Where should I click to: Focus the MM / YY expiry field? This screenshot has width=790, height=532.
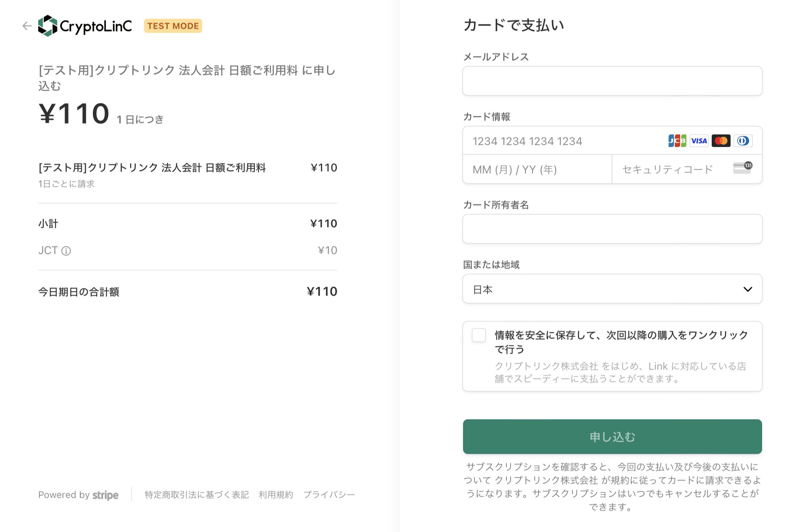pos(537,169)
